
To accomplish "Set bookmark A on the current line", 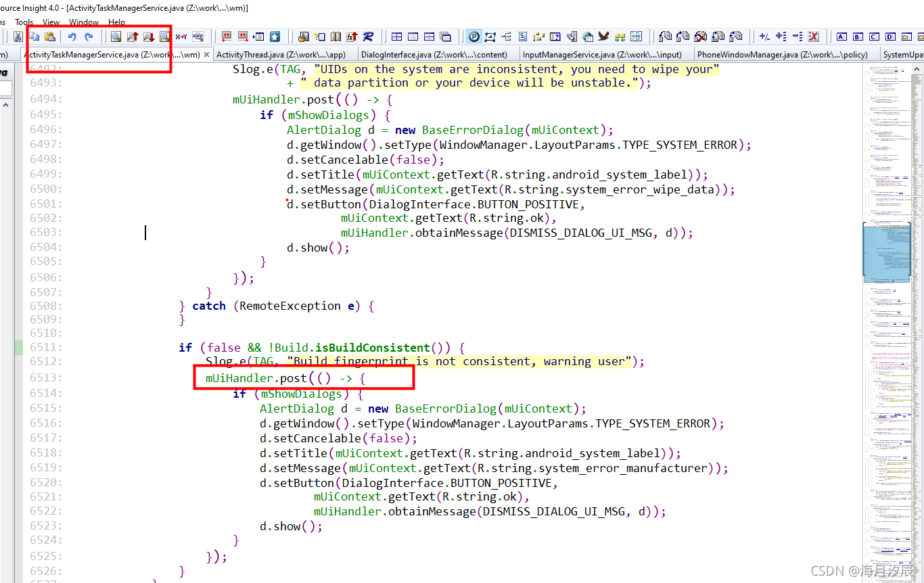I will point(841,37).
